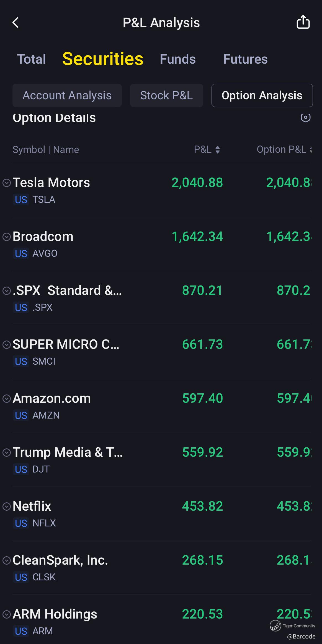Open the Futures tab
The height and width of the screenshot is (644, 322).
[x=245, y=59]
